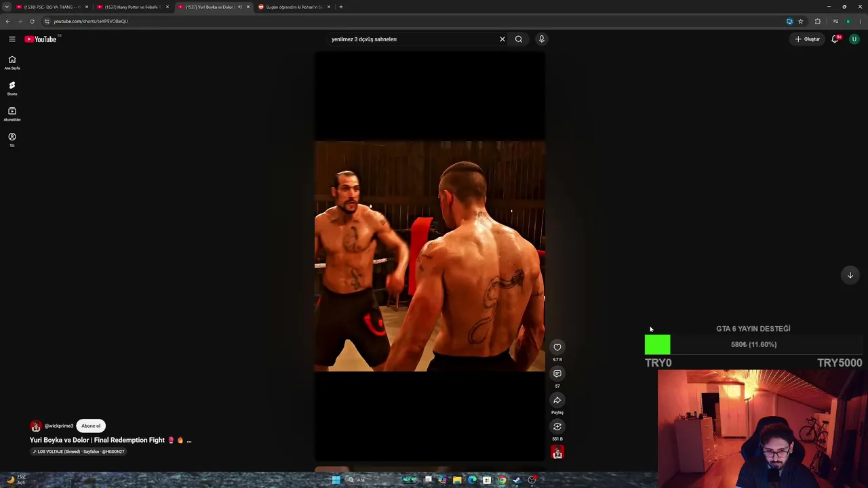Open File Explorer from the taskbar

click(457, 480)
